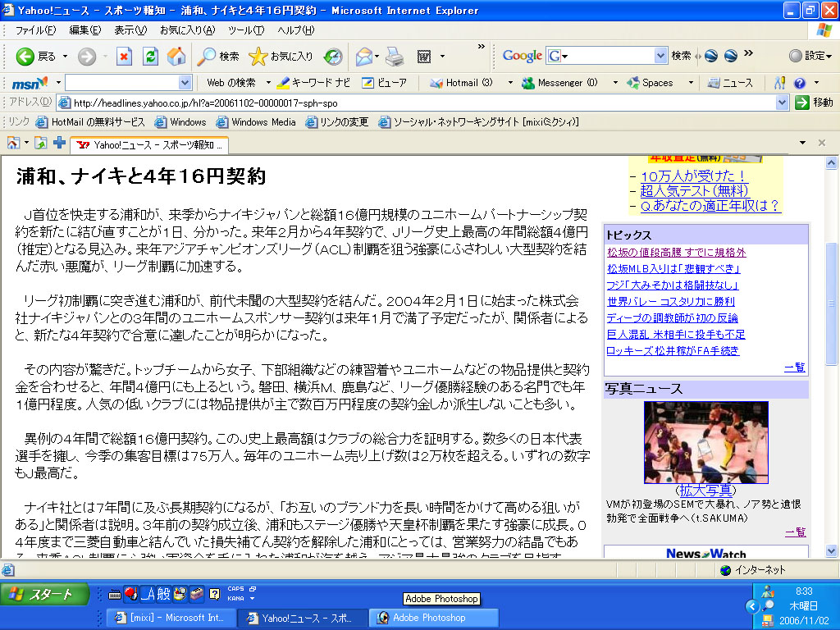
Task: Click the grey Forward arrow button
Action: click(x=86, y=57)
